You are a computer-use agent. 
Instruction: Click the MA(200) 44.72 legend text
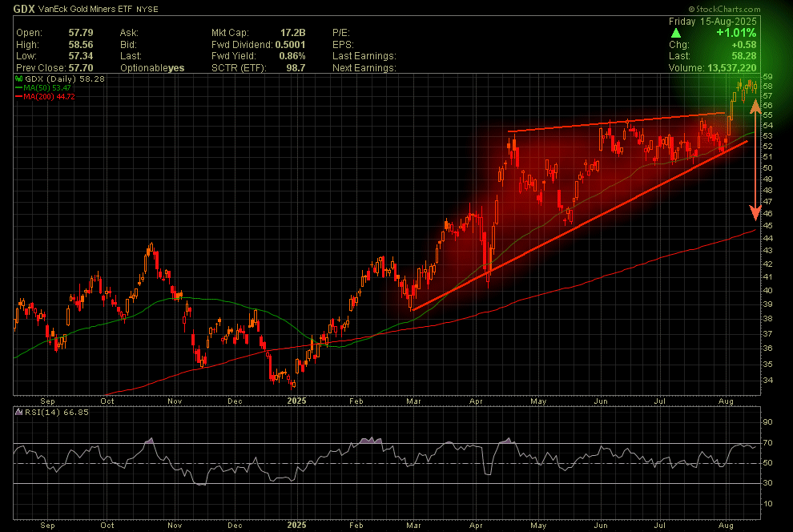[x=49, y=97]
